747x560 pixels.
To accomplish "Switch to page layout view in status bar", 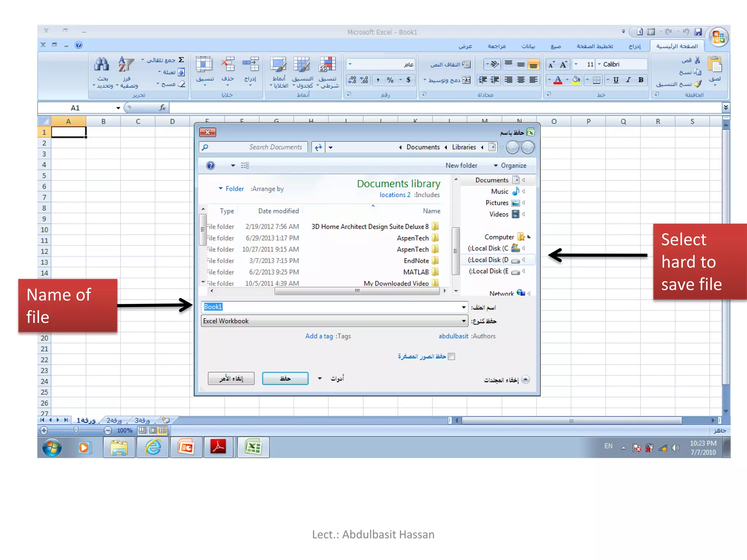I will 153,431.
